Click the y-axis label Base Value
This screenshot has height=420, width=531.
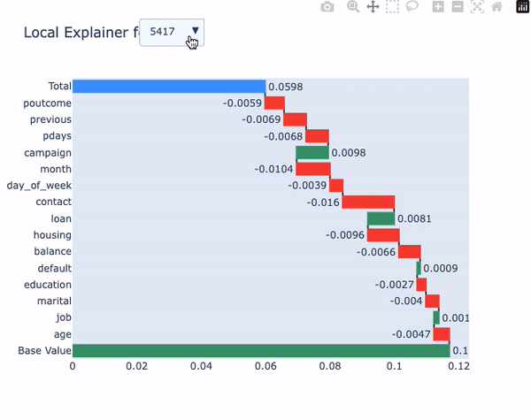(x=45, y=351)
